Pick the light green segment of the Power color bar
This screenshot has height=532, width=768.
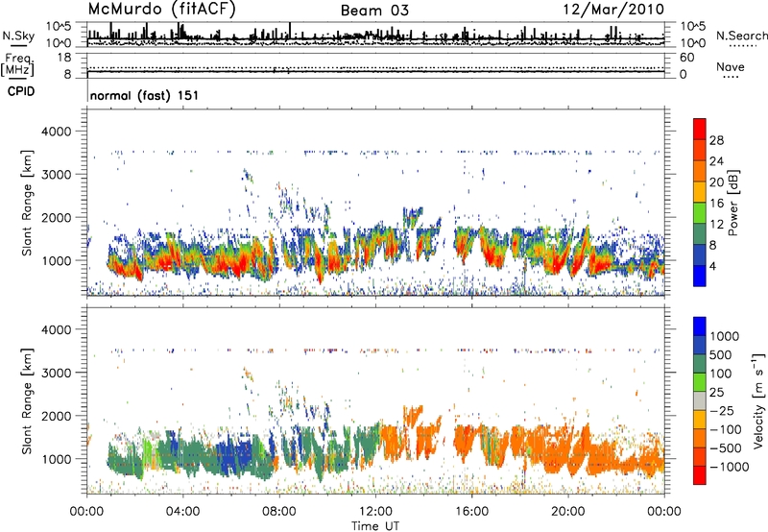[700, 213]
